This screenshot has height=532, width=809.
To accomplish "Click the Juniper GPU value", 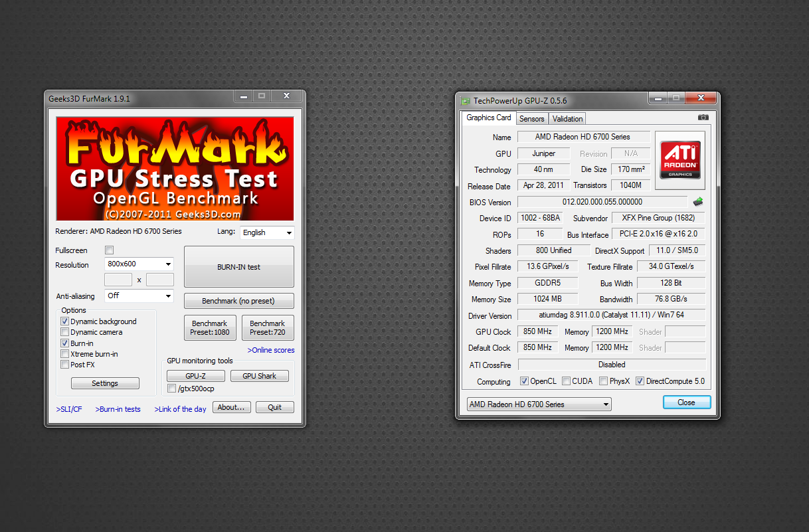I will (543, 153).
